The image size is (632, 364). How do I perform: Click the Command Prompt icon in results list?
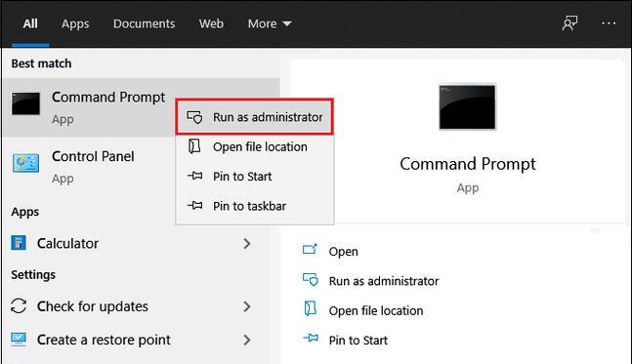coord(25,103)
